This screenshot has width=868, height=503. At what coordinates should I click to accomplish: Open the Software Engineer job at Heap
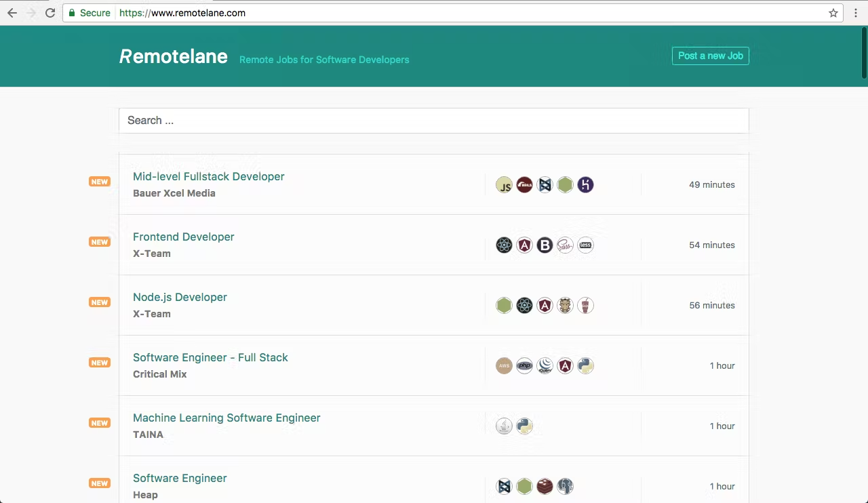point(180,478)
